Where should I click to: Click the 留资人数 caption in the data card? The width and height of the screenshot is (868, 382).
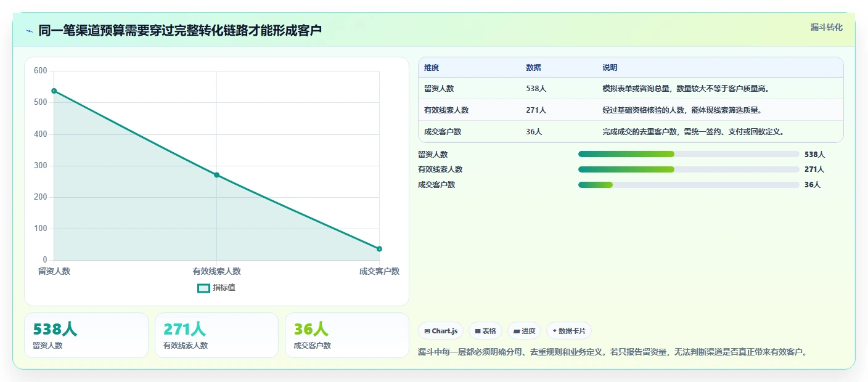tap(47, 346)
